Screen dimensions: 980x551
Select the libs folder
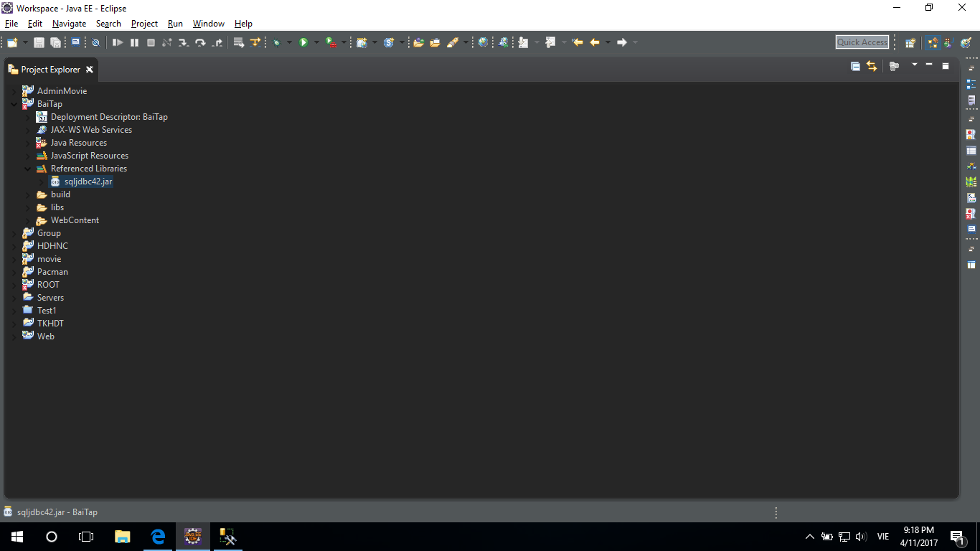(x=57, y=207)
